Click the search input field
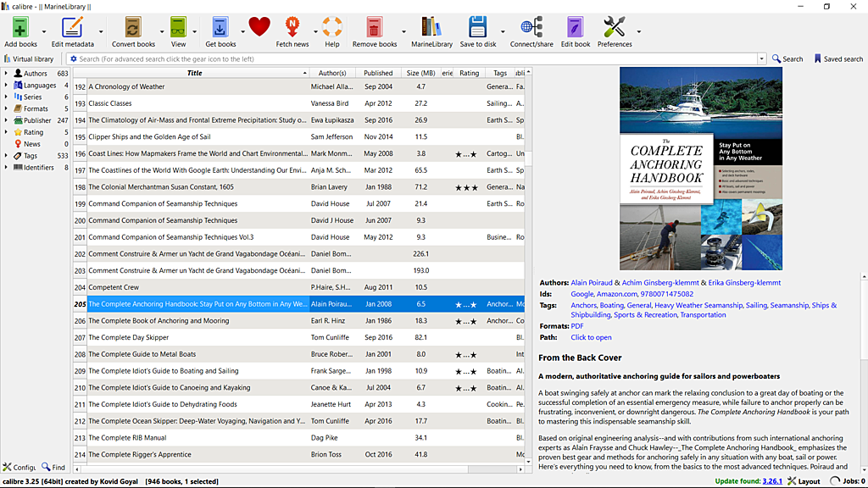868x488 pixels. [417, 58]
